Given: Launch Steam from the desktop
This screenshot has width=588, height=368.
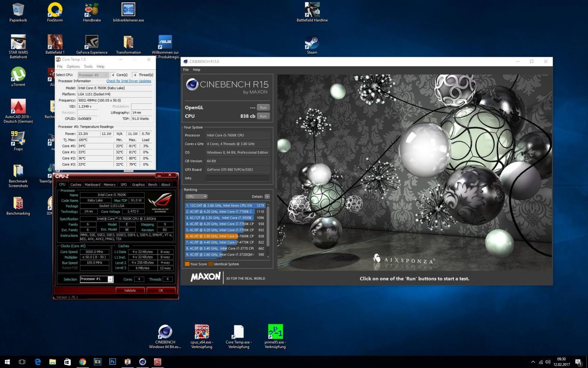Looking at the screenshot, I should (312, 44).
